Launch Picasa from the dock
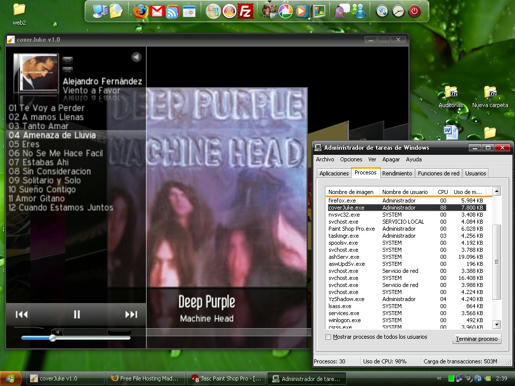This screenshot has height=386, width=515. tap(285, 12)
